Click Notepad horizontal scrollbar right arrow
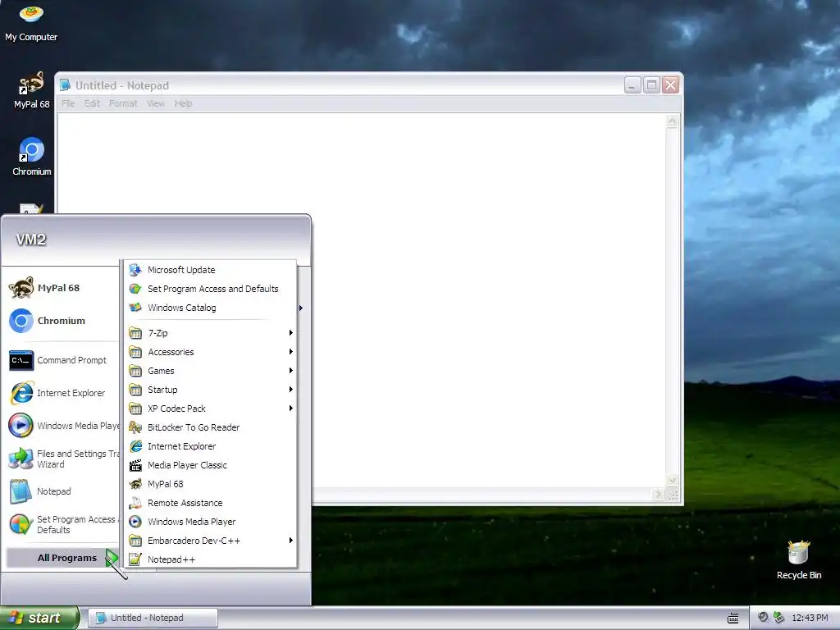The width and height of the screenshot is (840, 630). click(659, 495)
